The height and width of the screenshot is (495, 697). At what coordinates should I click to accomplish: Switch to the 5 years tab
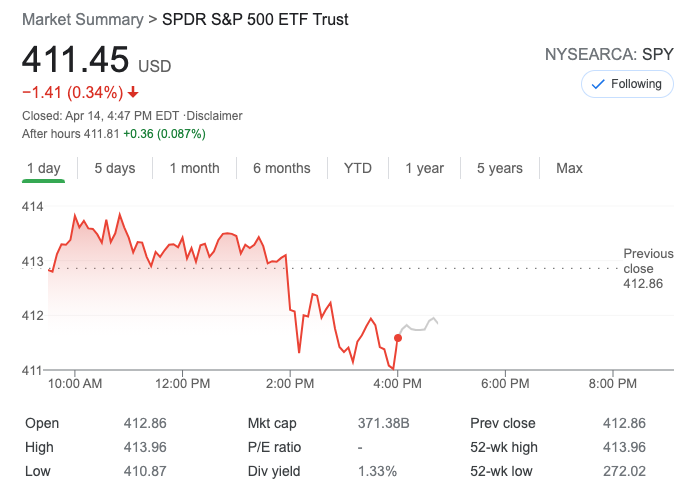click(499, 168)
